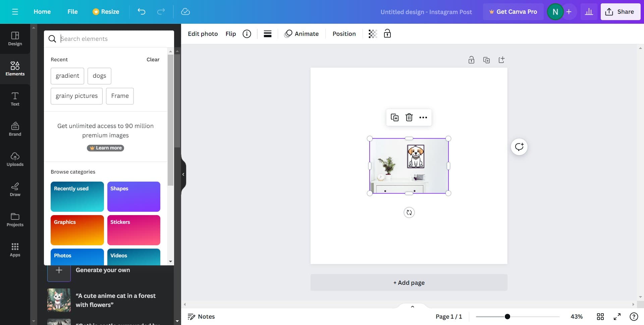644x325 pixels.
Task: Click the zoom slider handle
Action: point(507,317)
